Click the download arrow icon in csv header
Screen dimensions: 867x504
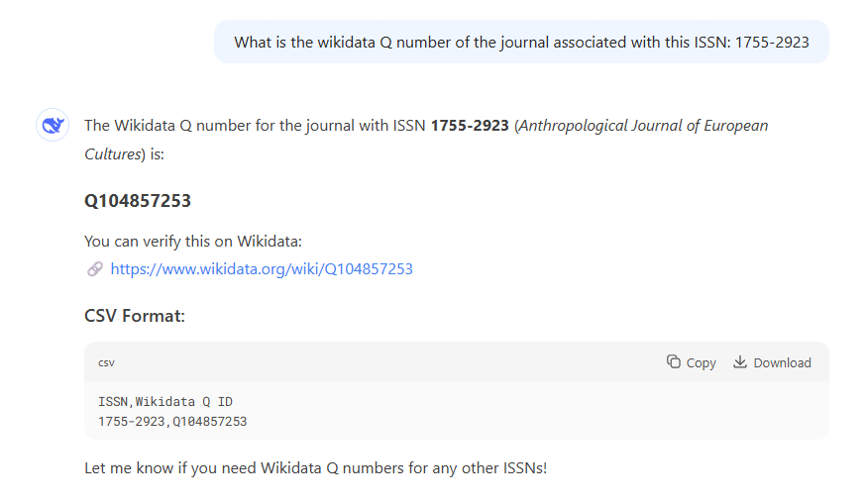point(740,362)
